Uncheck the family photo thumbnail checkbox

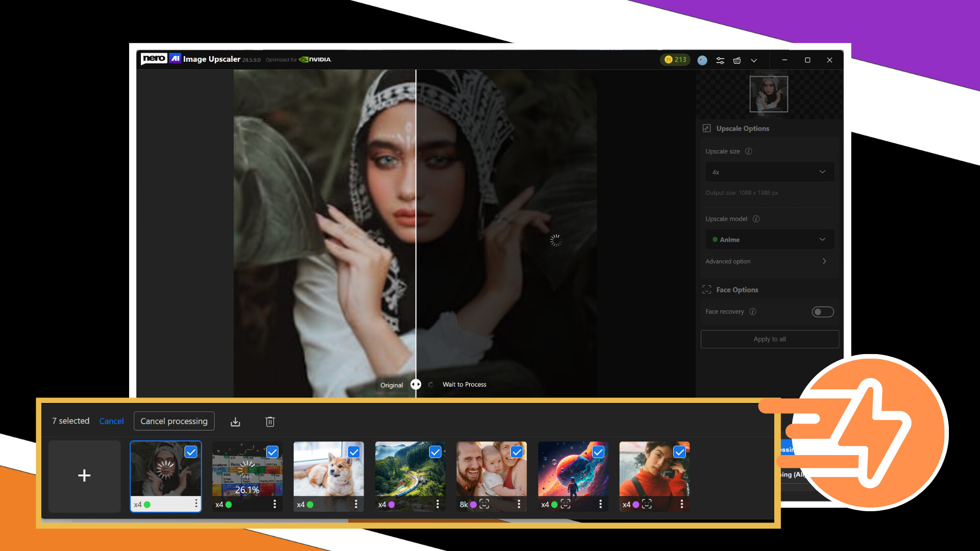click(x=517, y=452)
